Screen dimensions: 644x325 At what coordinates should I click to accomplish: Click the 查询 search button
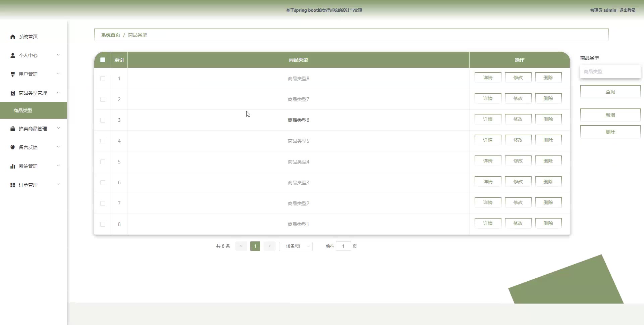[x=610, y=92]
